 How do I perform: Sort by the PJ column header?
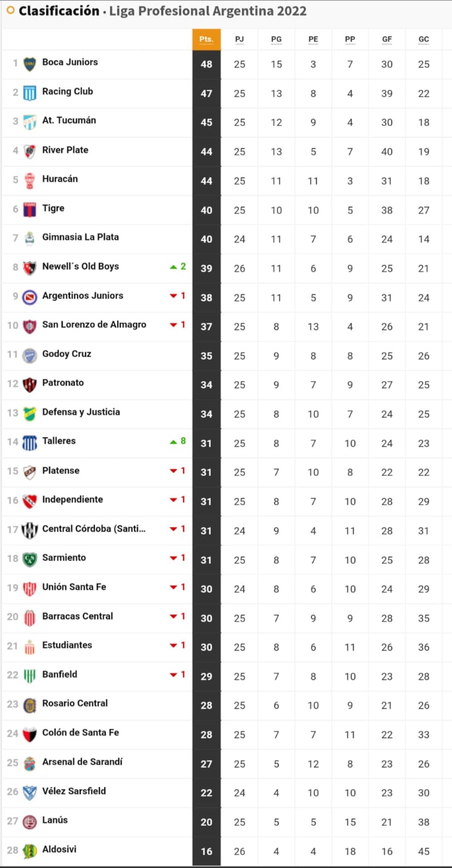[239, 39]
